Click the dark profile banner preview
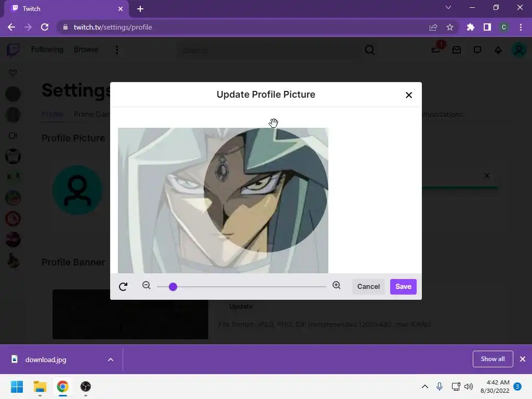 tap(130, 314)
